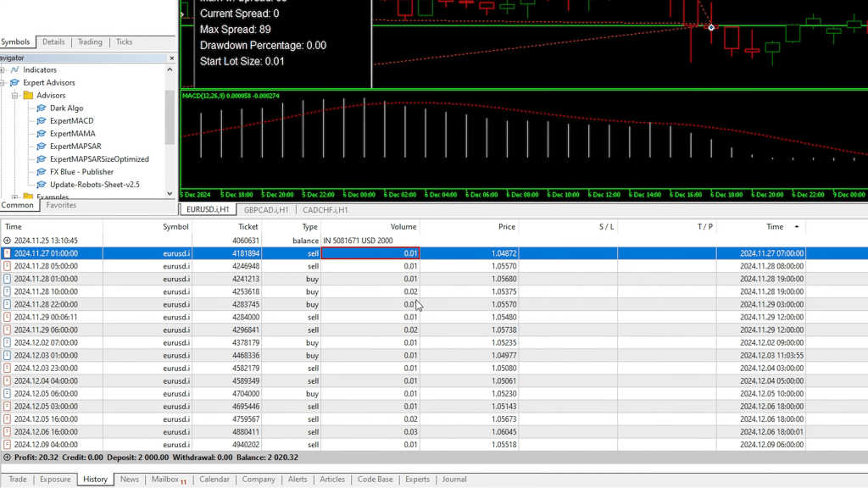Close the Navigator panel
This screenshot has width=868, height=488.
tap(172, 58)
